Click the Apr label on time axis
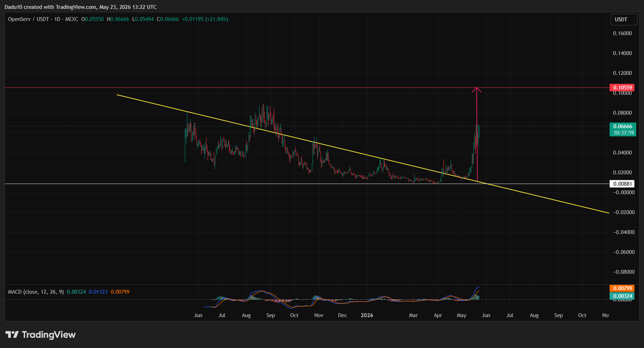The image size is (644, 348). pyautogui.click(x=438, y=315)
